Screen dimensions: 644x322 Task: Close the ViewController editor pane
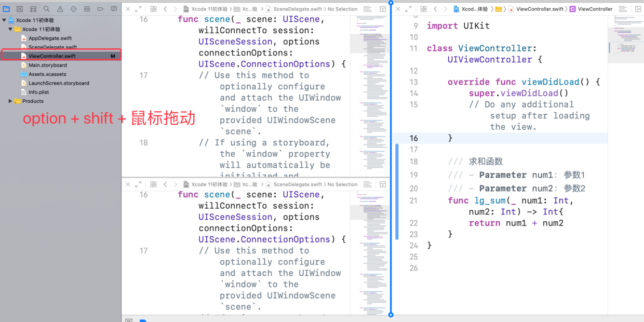coord(398,9)
